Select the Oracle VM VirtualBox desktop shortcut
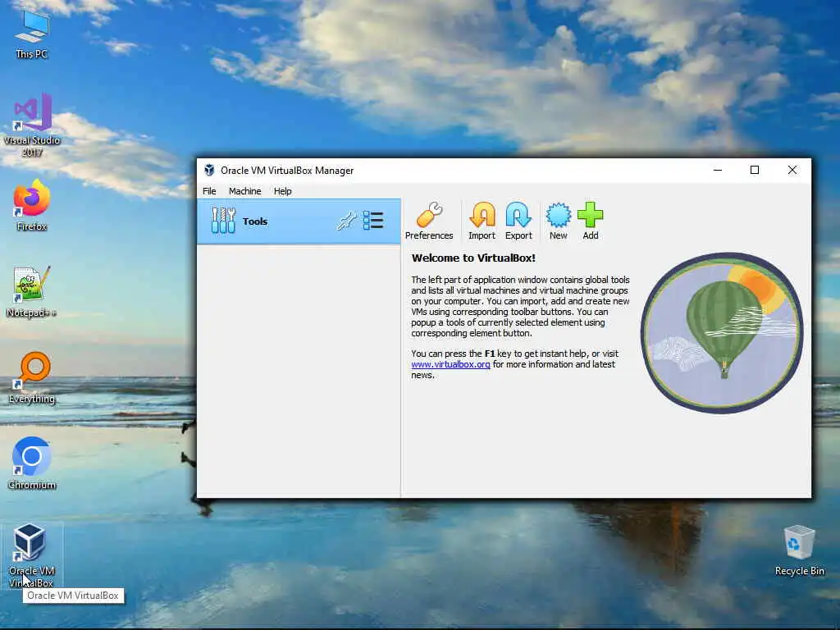Image resolution: width=840 pixels, height=630 pixels. coord(32,555)
